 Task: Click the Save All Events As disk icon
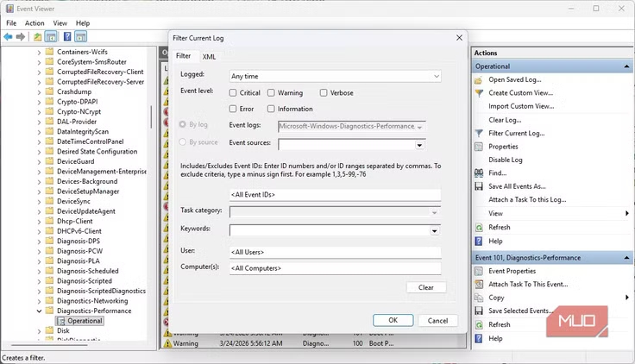click(x=481, y=186)
